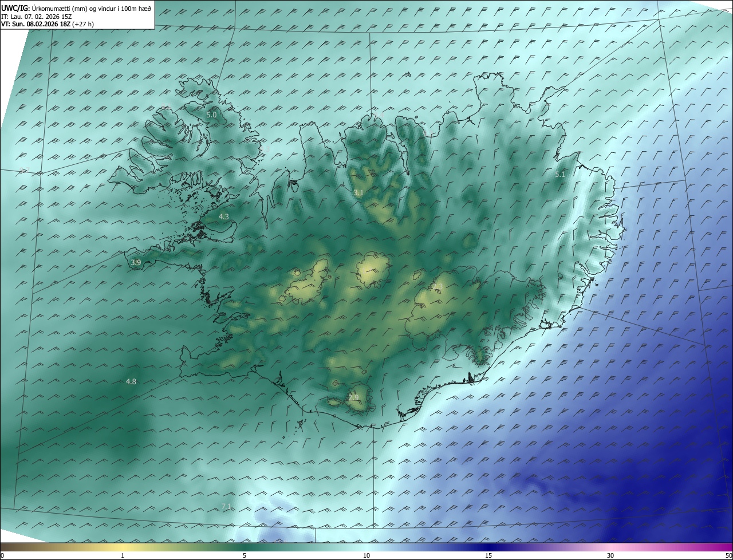Select the "VT: Sun. 08.02.2026 18Z (+27 h)" line

48,24
